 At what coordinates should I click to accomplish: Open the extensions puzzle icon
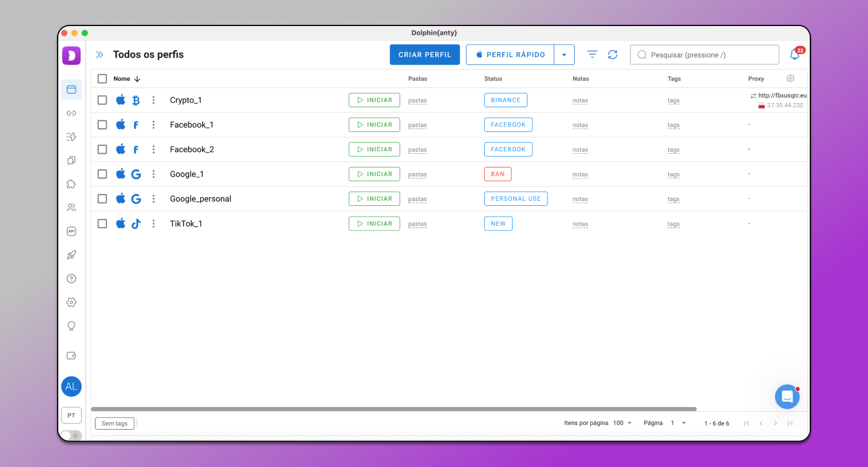[x=71, y=184]
